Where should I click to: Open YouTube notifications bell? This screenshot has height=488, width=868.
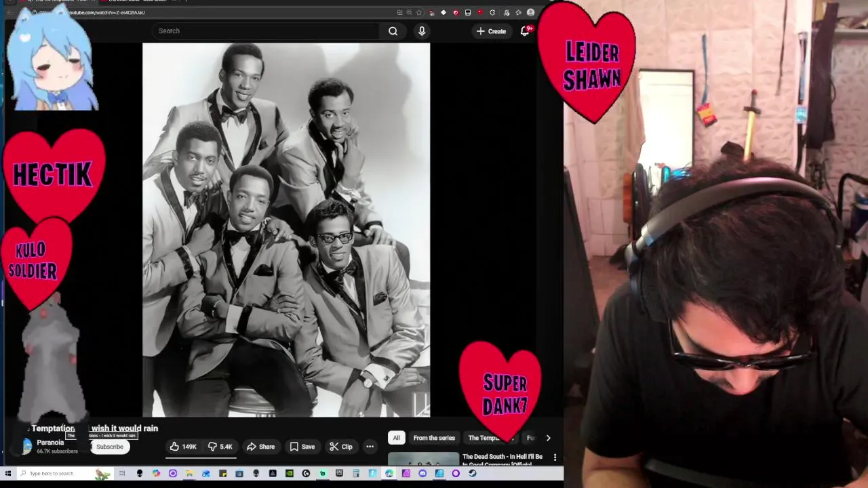pyautogui.click(x=525, y=31)
